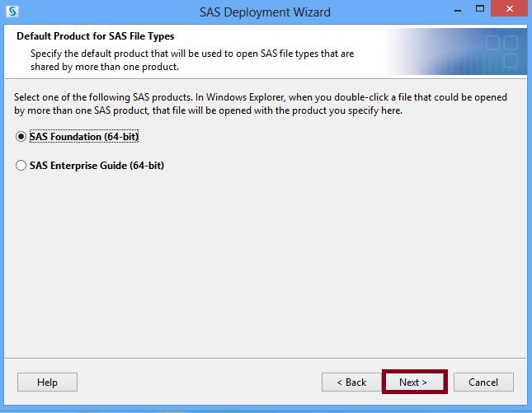
Task: Click 'Default Product for SAS File Types' heading
Action: pyautogui.click(x=96, y=36)
